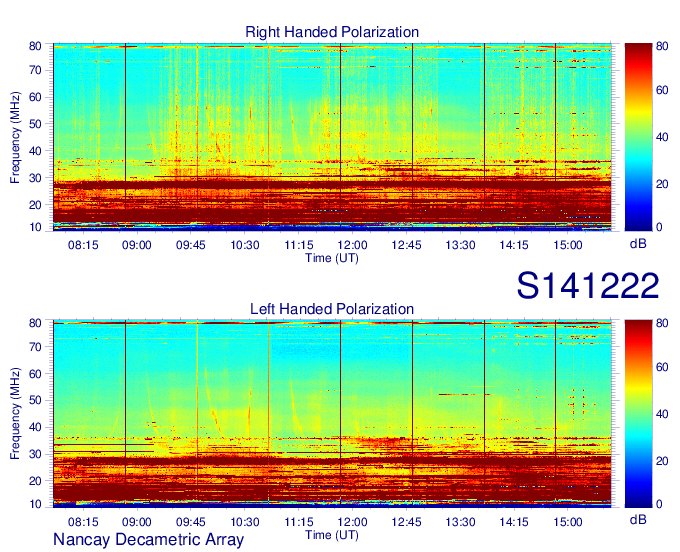Click "15:00" time tick under Right Handed plot
Screen dimensions: 680x552
coord(568,245)
